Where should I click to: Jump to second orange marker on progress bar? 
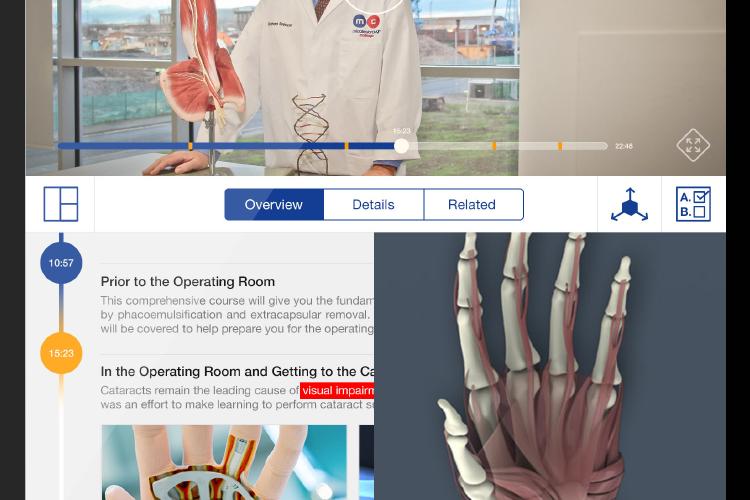(x=346, y=146)
